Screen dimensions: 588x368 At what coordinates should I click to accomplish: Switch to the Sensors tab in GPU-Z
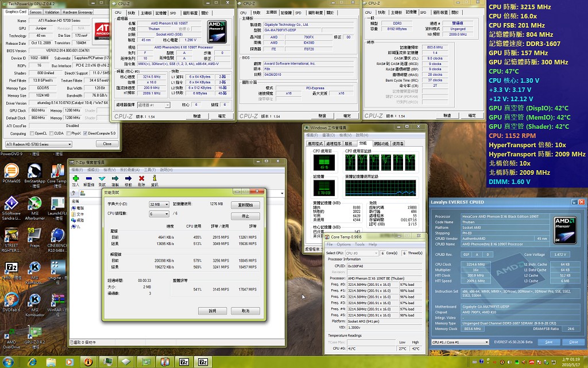pos(36,12)
